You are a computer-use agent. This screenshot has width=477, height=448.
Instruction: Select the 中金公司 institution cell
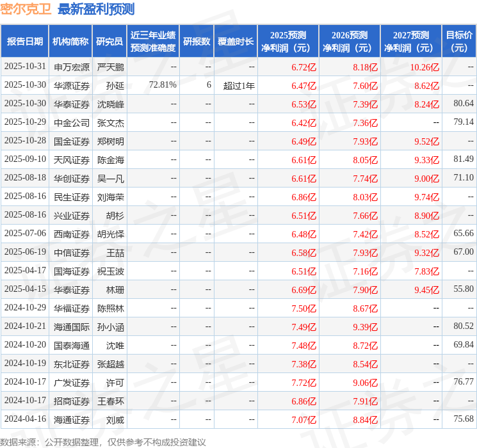coord(72,123)
